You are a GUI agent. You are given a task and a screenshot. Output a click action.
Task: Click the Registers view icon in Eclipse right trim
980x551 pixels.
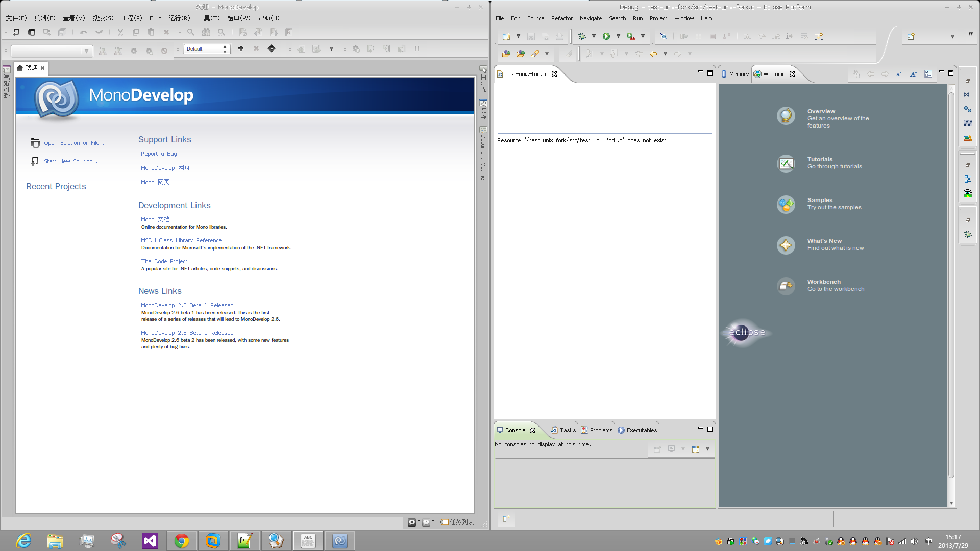[968, 123]
